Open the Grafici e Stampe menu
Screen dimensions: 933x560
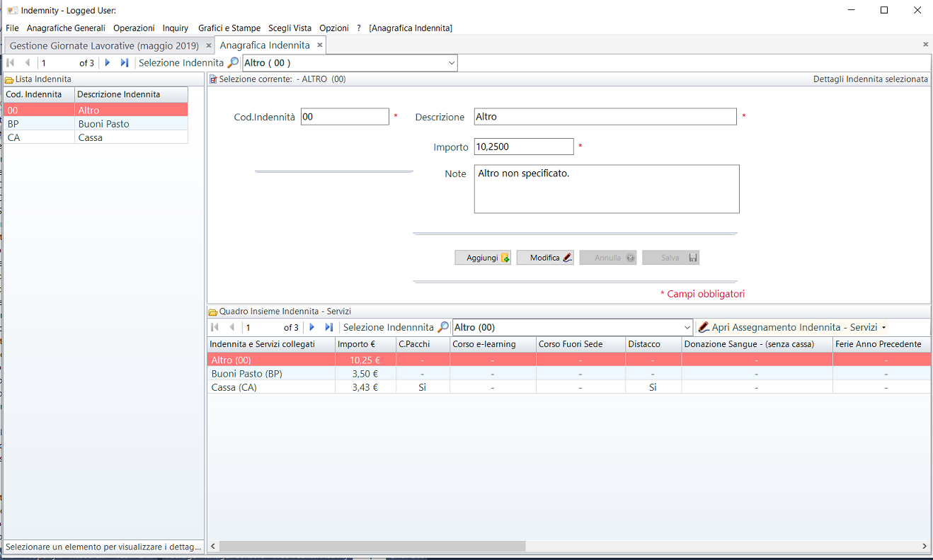(229, 28)
